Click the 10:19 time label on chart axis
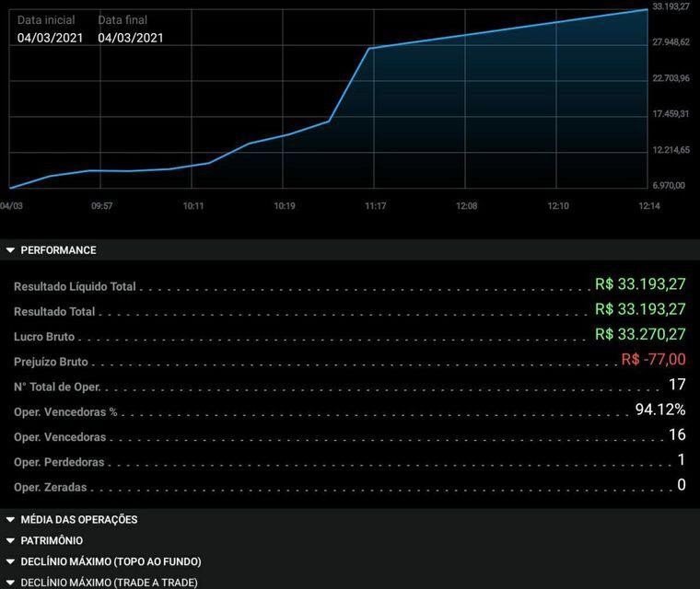 [285, 206]
